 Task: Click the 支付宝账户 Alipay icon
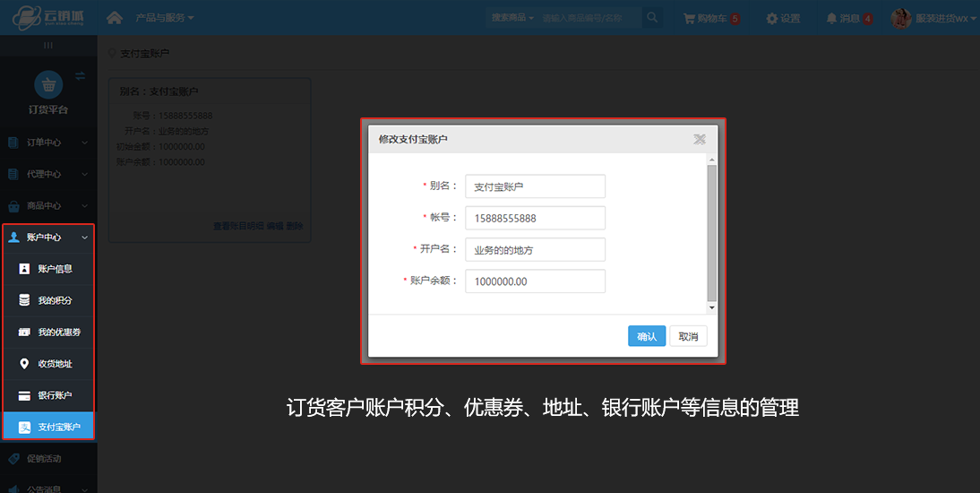(24, 428)
